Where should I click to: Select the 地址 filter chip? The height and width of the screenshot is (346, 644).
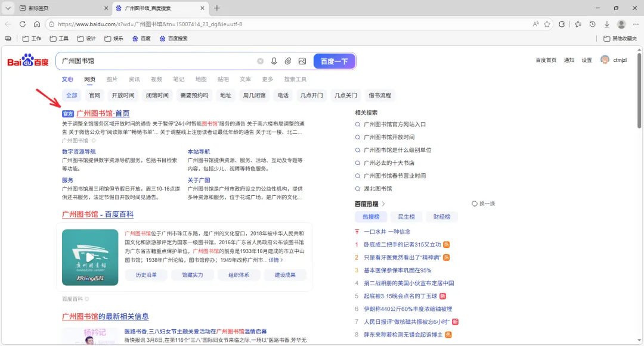225,95
